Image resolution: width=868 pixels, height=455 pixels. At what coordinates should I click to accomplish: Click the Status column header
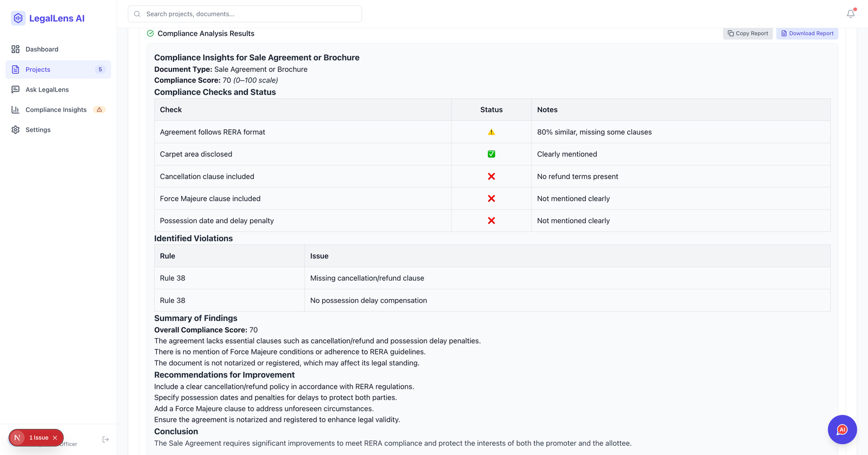coord(492,110)
